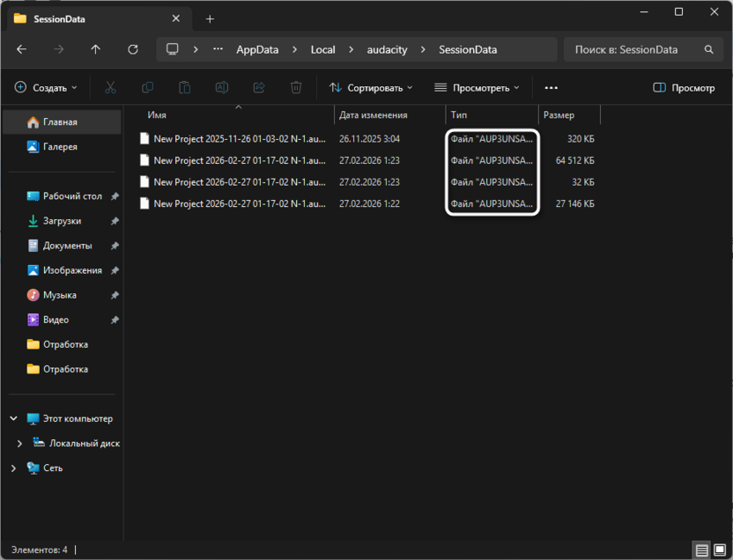Click the Cut scissors icon in toolbar

(110, 87)
